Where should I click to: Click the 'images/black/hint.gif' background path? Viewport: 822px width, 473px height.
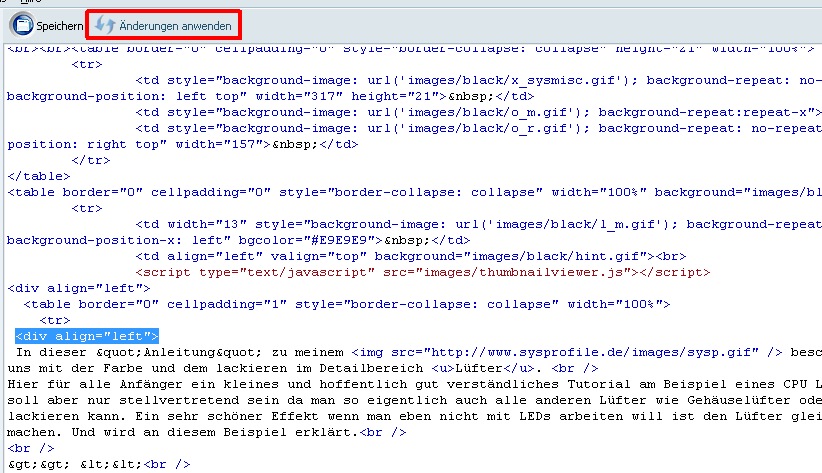[x=555, y=256]
